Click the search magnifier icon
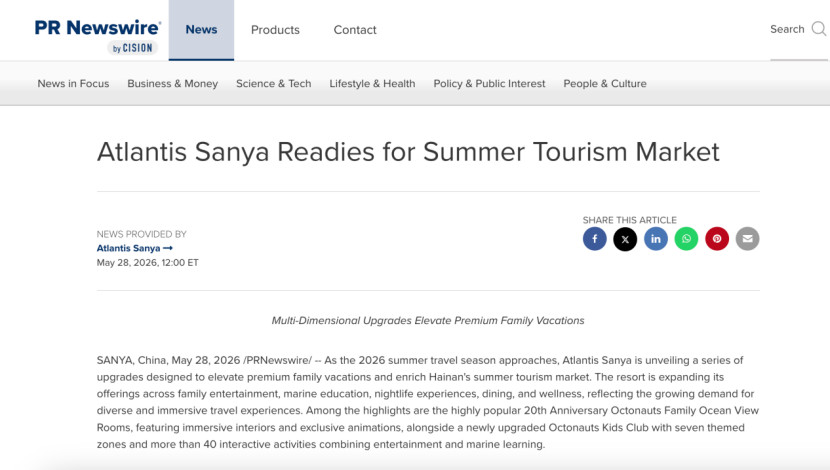The height and width of the screenshot is (470, 830). [x=818, y=29]
